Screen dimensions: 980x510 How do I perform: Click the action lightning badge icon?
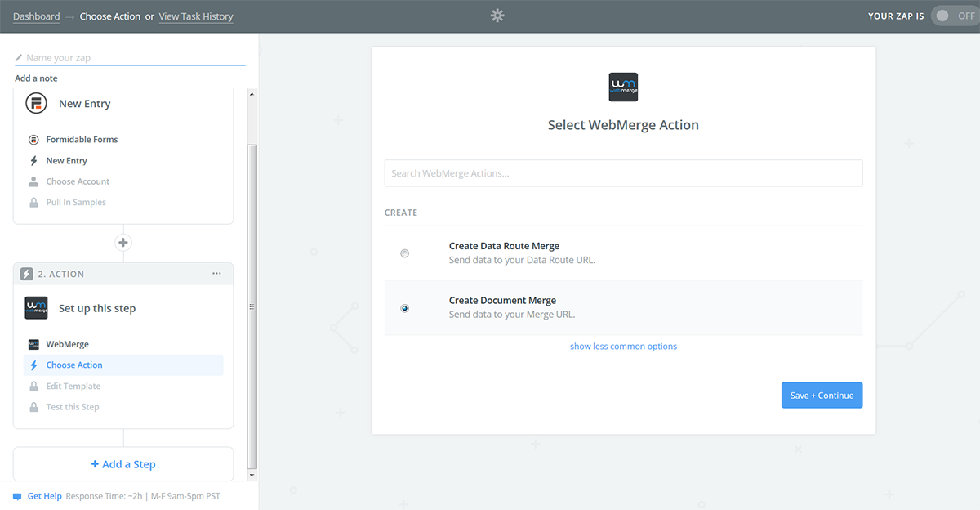click(27, 274)
